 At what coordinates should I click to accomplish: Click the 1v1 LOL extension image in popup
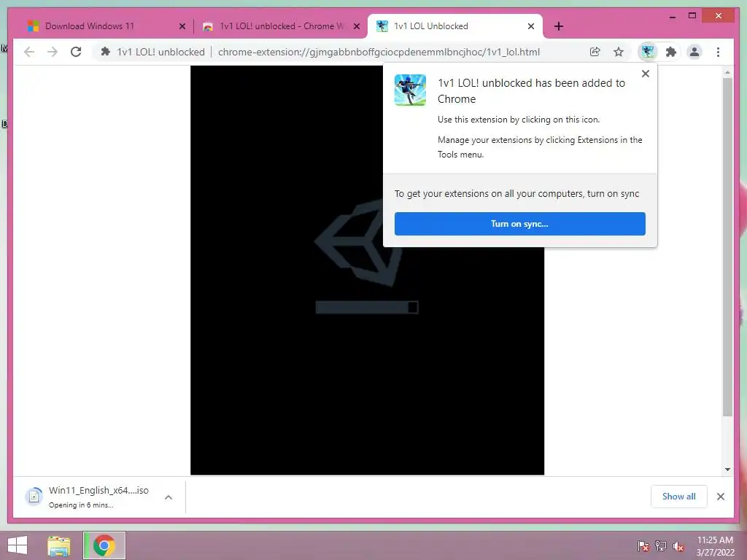[410, 90]
